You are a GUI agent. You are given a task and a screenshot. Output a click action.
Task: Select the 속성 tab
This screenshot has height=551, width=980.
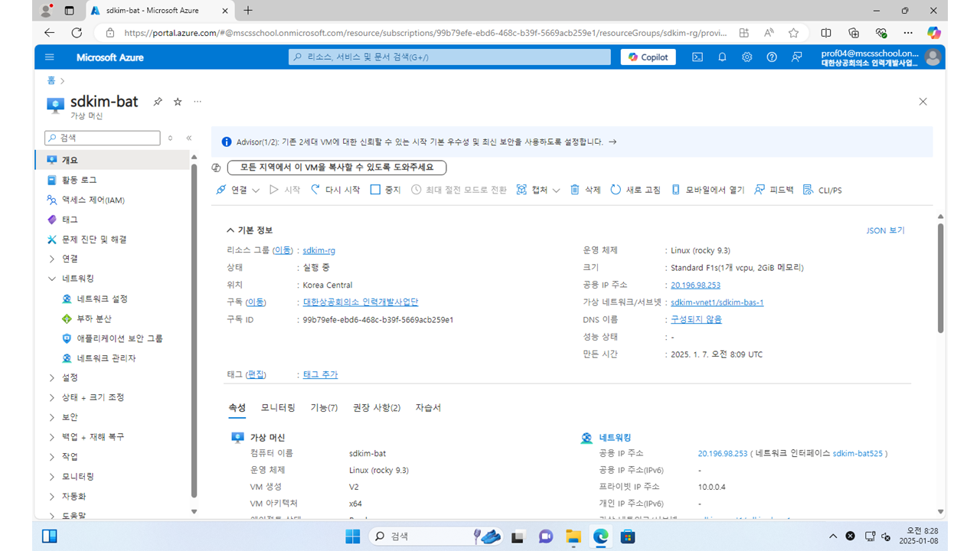coord(237,408)
